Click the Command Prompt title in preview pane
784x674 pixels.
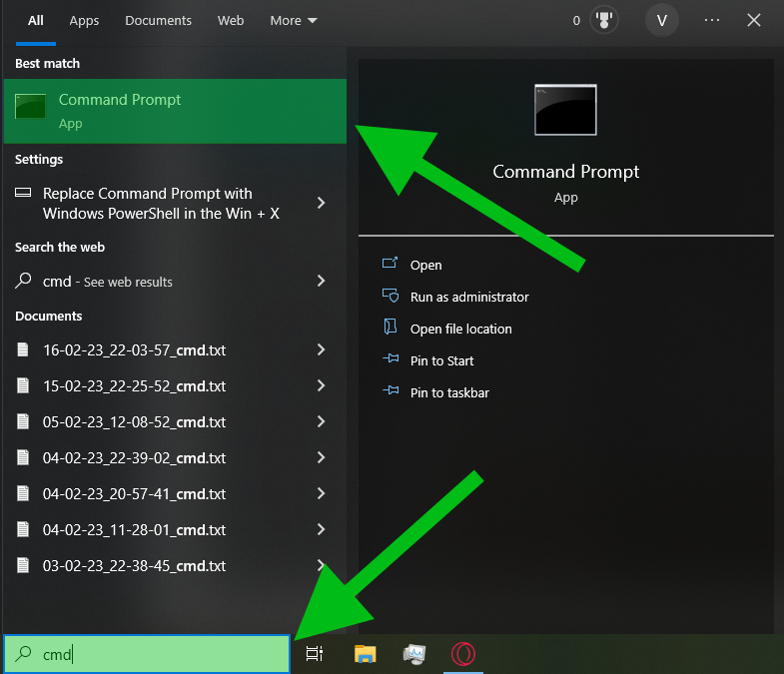pos(566,172)
